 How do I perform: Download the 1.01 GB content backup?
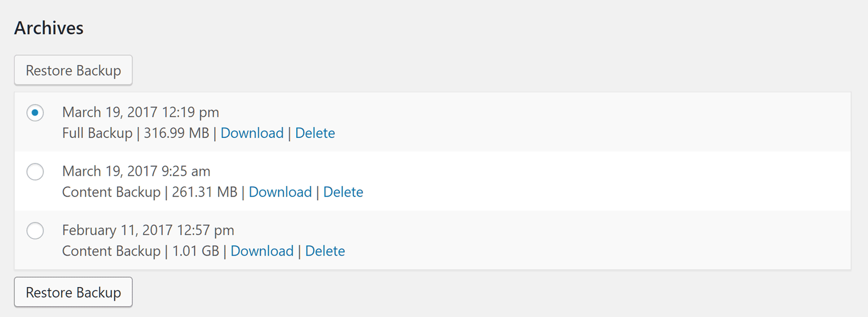261,251
